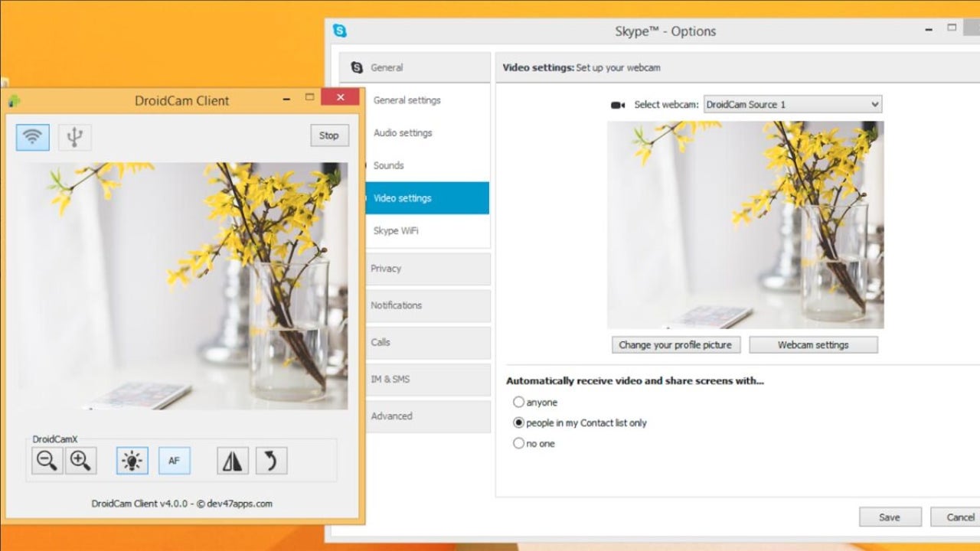
Task: Select WiFi connection mode in DroidCam
Action: click(x=32, y=137)
